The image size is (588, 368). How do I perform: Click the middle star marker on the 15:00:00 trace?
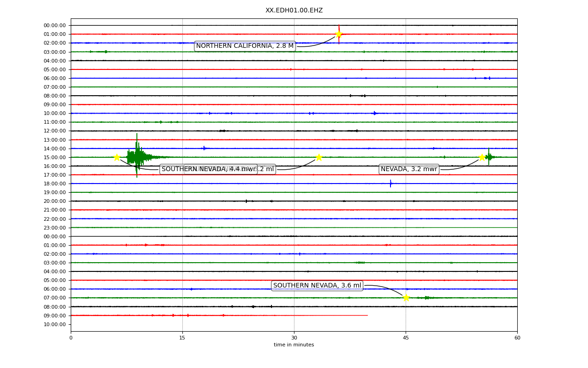click(x=319, y=157)
